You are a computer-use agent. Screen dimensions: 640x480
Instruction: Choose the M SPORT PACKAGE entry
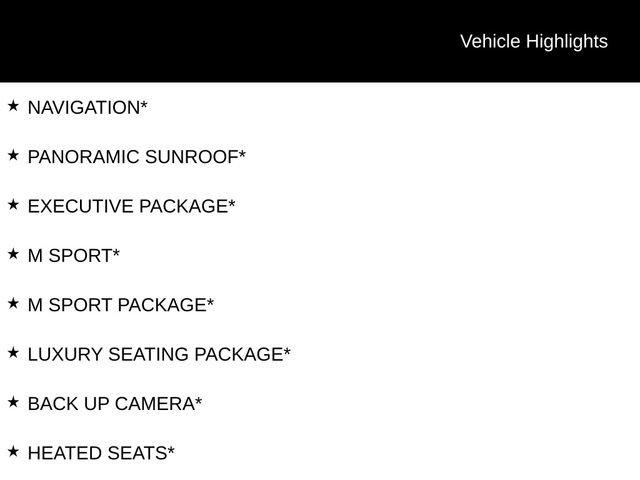pyautogui.click(x=121, y=305)
